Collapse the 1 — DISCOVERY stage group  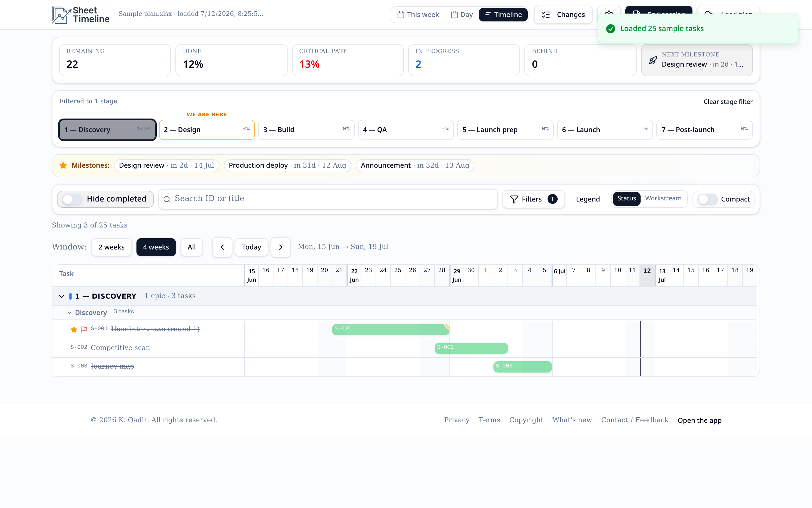61,296
